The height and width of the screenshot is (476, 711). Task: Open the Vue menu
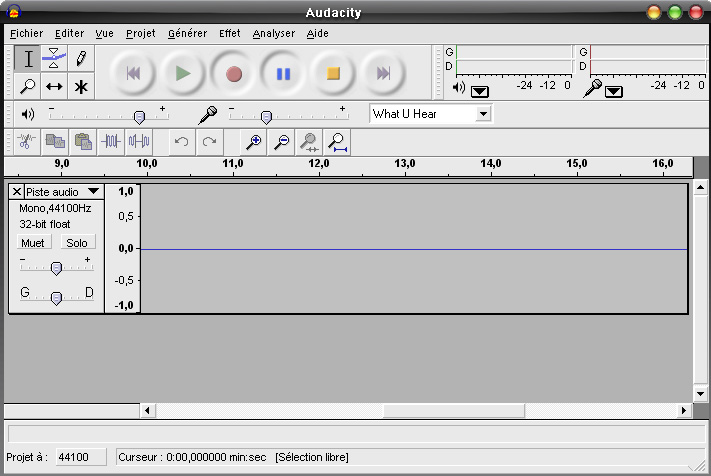point(104,34)
